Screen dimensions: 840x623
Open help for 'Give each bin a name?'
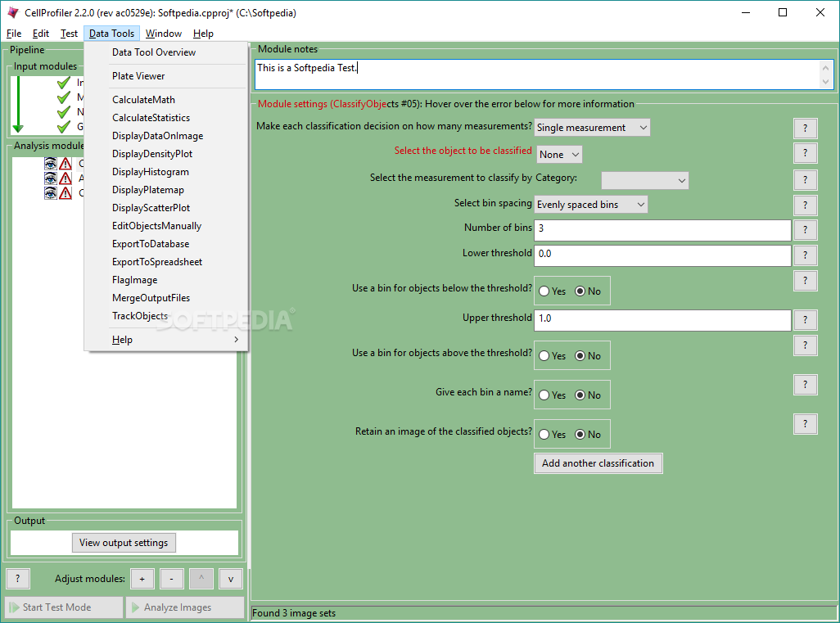(x=805, y=385)
